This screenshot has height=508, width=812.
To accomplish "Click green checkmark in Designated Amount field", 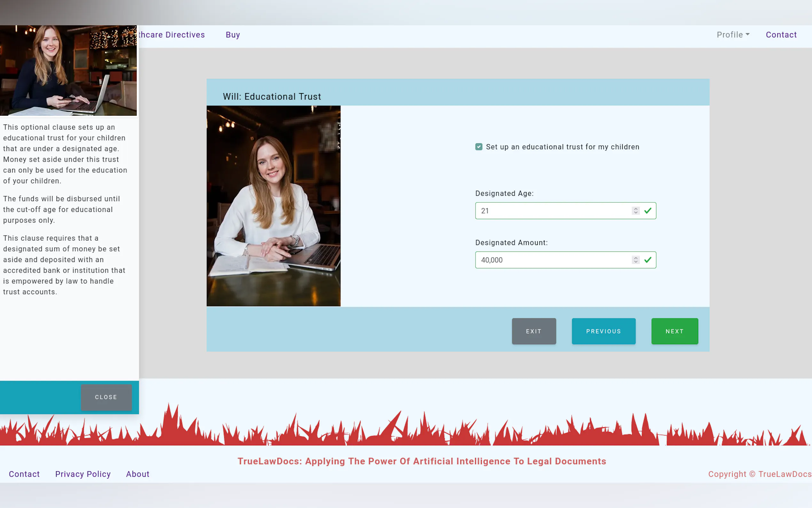I will 648,260.
